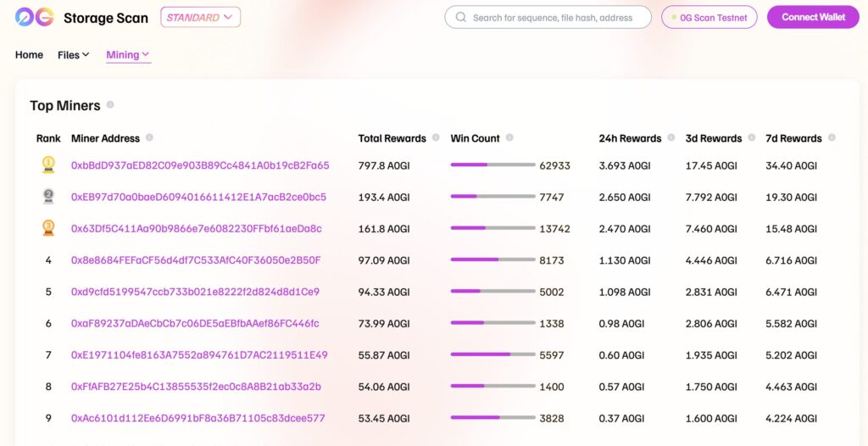The image size is (868, 446).
Task: Click win count progress bar for 13742
Action: click(492, 228)
